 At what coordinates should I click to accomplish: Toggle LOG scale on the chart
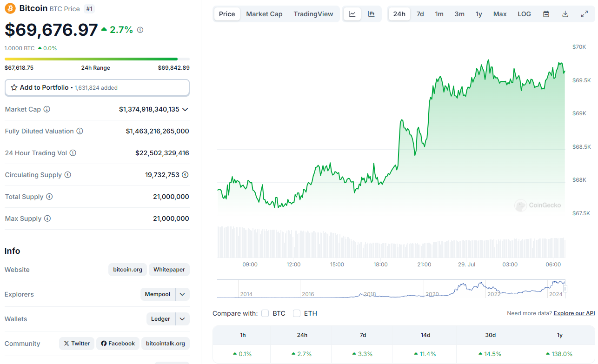tap(524, 14)
